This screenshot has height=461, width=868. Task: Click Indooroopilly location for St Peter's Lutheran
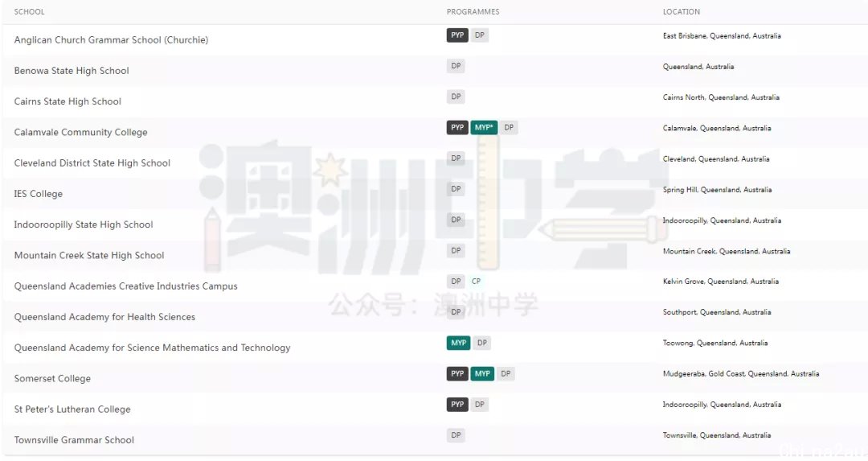723,405
